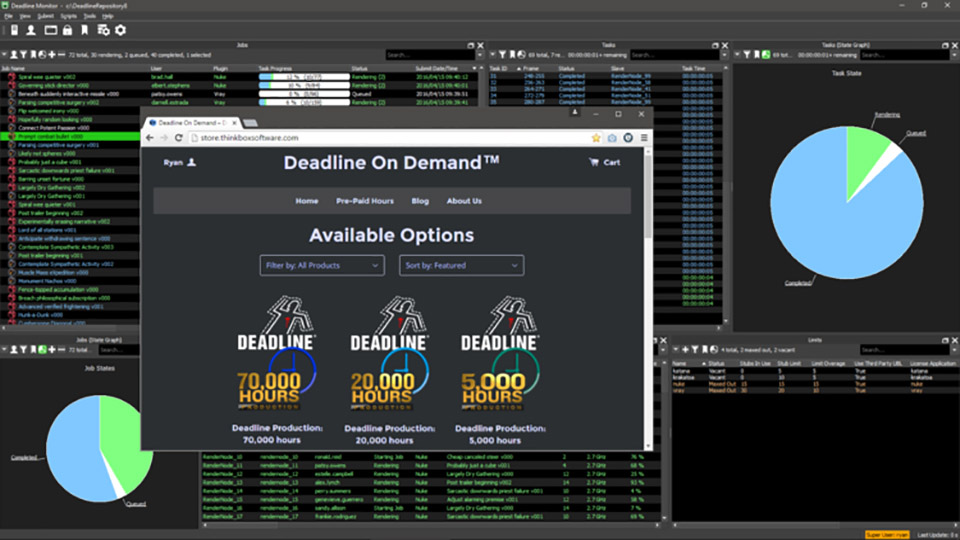This screenshot has height=540, width=960.
Task: Open the Ryan user account link
Action: [x=179, y=162]
